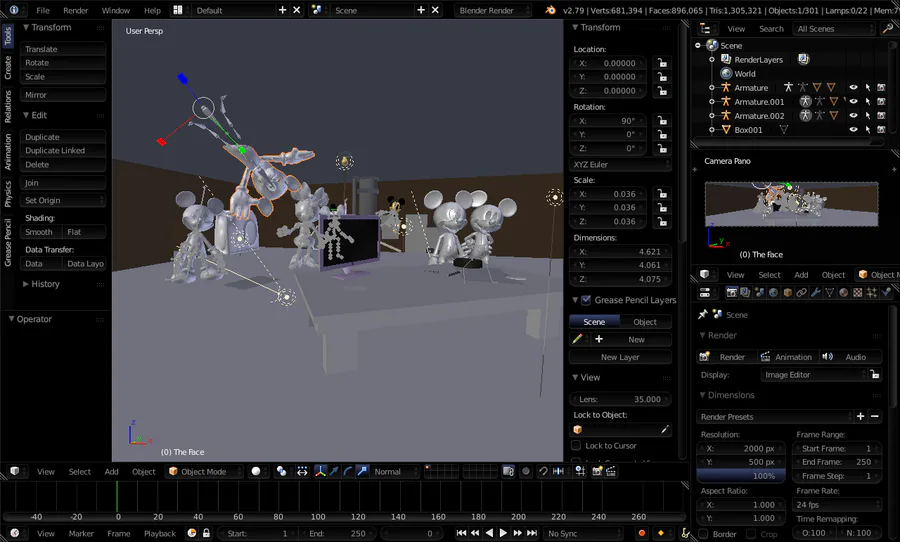Open the Blender Render engine dropdown
This screenshot has height=542, width=900.
493,10
